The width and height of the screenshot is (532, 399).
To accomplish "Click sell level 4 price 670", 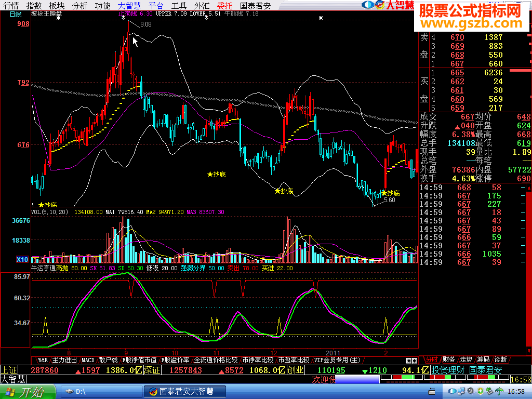I will pyautogui.click(x=457, y=37).
